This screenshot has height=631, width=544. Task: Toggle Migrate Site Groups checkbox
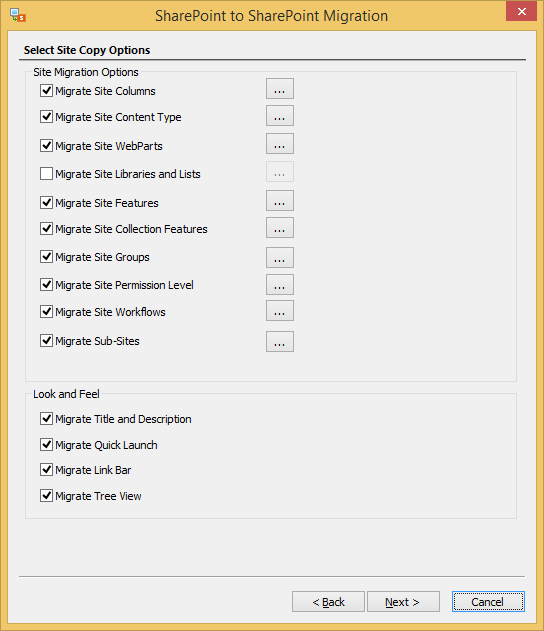(46, 256)
